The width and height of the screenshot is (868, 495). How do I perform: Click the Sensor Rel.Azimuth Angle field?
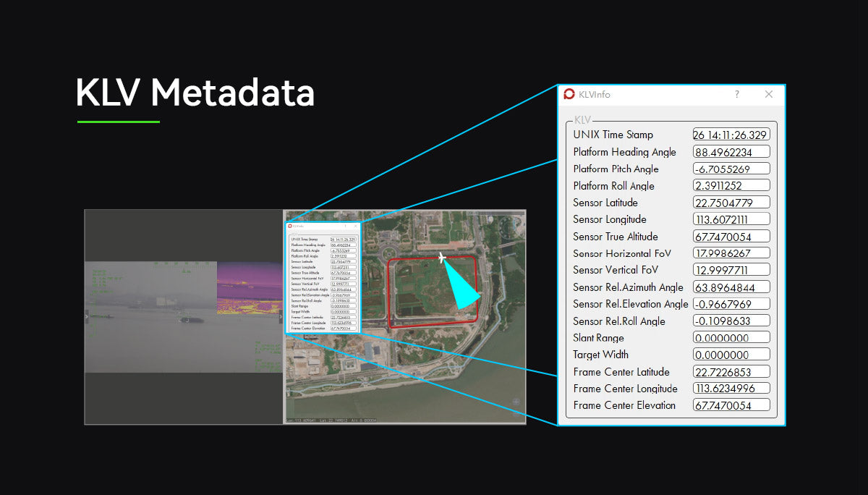731,287
